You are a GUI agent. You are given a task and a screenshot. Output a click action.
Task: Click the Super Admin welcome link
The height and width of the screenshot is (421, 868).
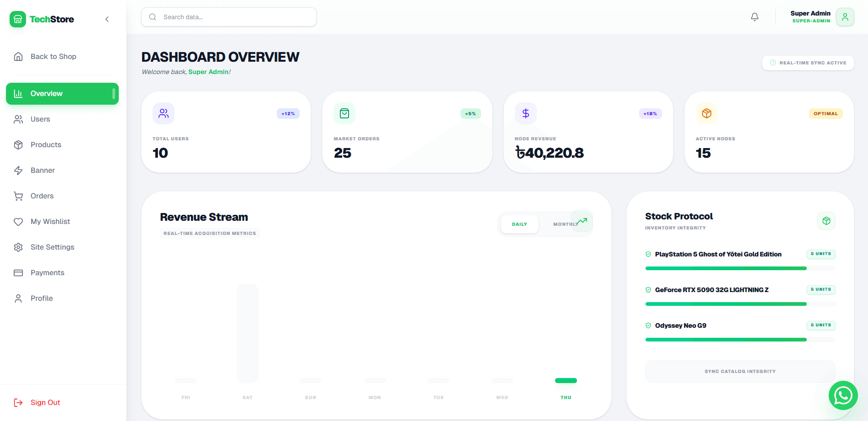[208, 72]
